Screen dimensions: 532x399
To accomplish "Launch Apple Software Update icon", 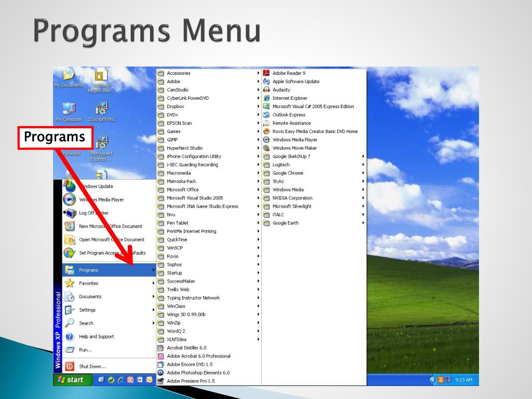I will pyautogui.click(x=267, y=82).
